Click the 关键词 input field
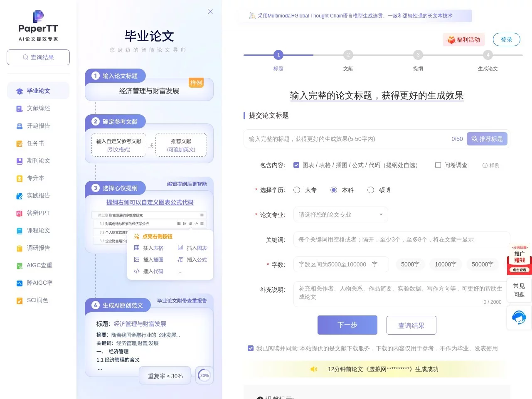The width and height of the screenshot is (532, 399). [x=401, y=239]
